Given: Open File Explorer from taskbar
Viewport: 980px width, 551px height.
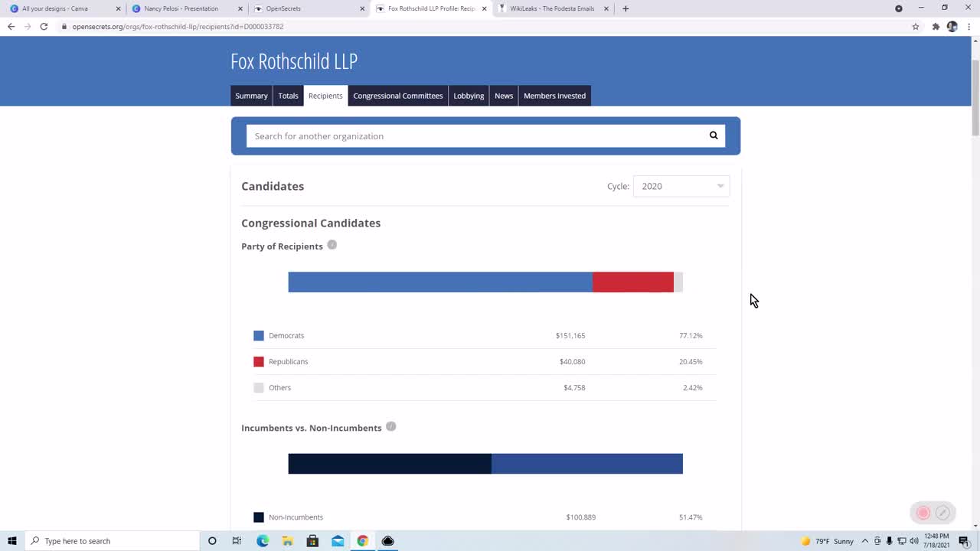Looking at the screenshot, I should click(x=288, y=541).
